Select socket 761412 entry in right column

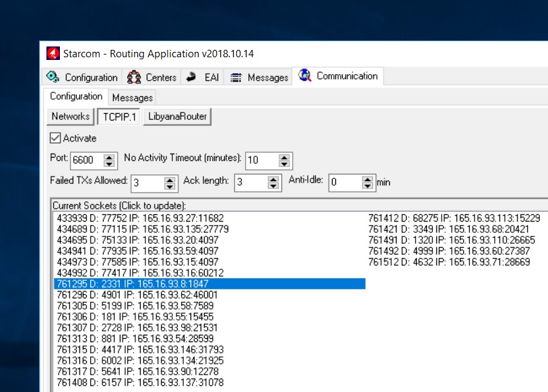pyautogui.click(x=454, y=218)
